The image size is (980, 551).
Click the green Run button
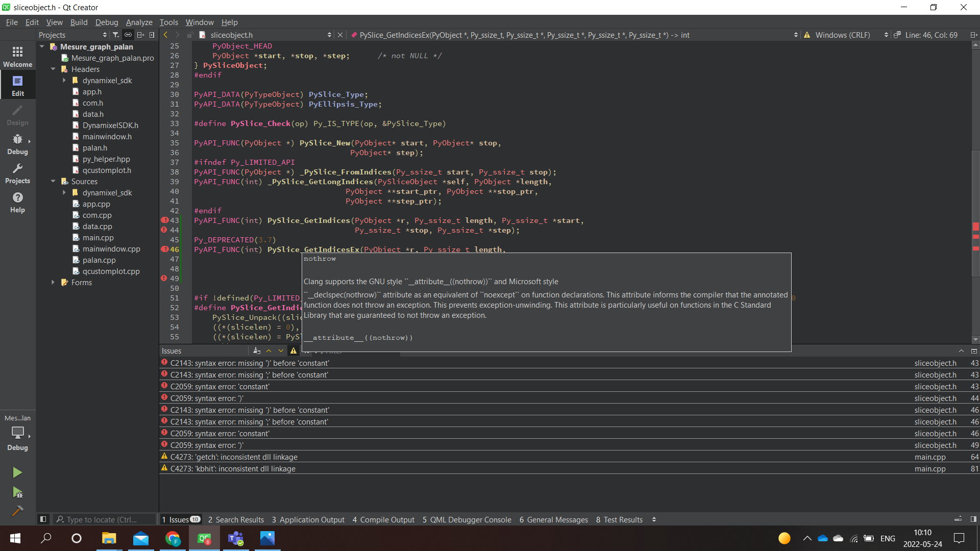[17, 472]
